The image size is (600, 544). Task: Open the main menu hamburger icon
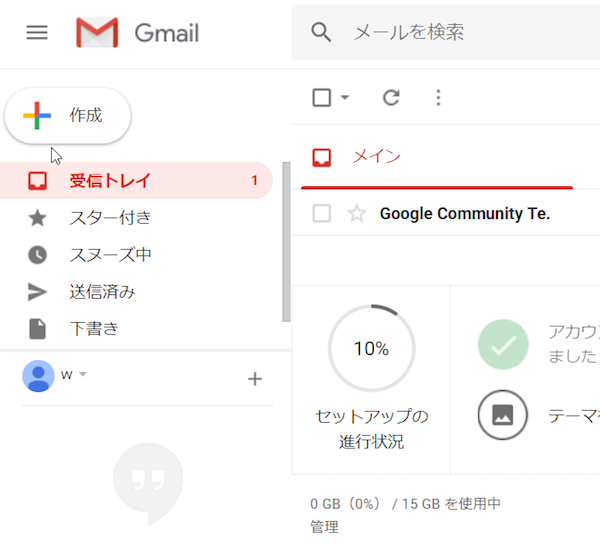coord(37,32)
